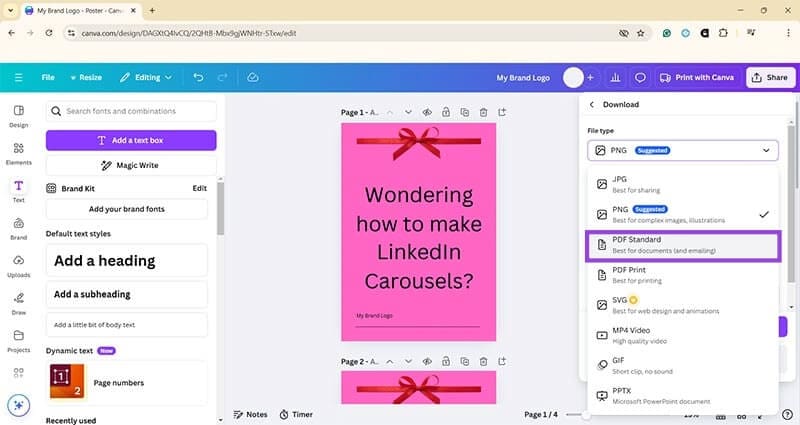Image resolution: width=800 pixels, height=425 pixels.
Task: Open the Elements sidebar panel
Action: (18, 153)
